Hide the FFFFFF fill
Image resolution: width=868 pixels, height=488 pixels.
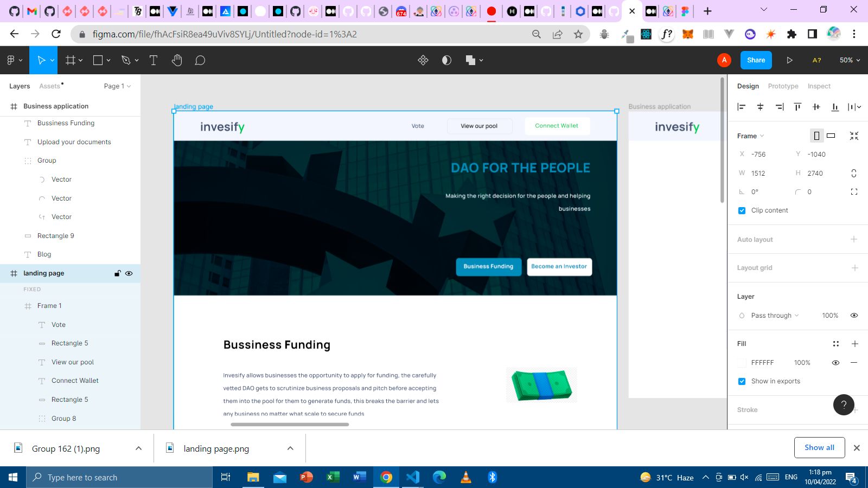[x=835, y=363]
